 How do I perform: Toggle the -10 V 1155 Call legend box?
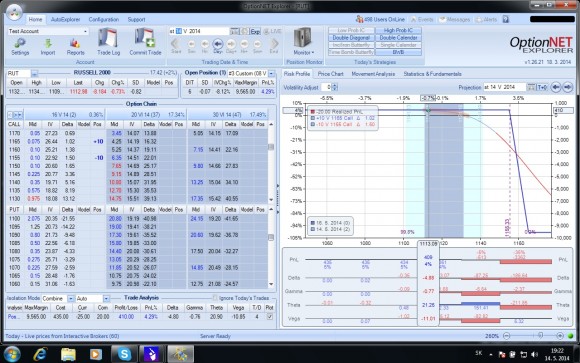313,124
